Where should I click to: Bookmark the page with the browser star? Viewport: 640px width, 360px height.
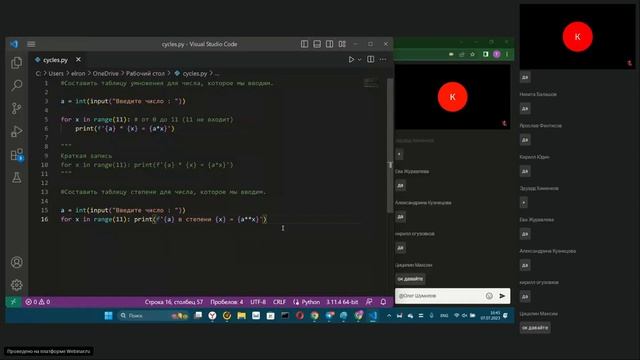click(473, 54)
